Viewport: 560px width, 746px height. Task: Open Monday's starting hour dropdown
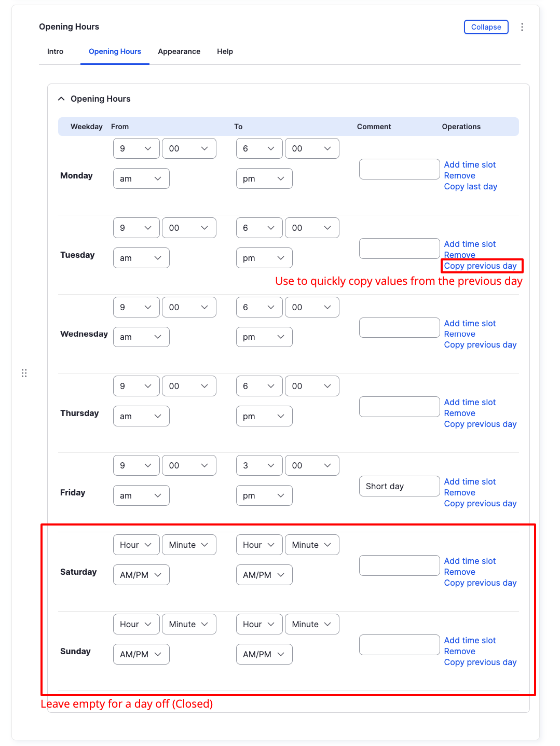(136, 148)
